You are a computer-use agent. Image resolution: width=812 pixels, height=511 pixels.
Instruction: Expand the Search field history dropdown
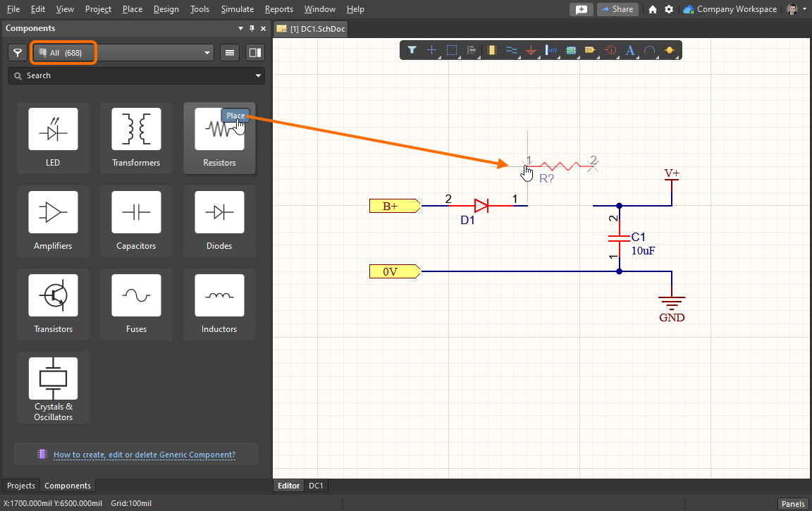coord(258,75)
